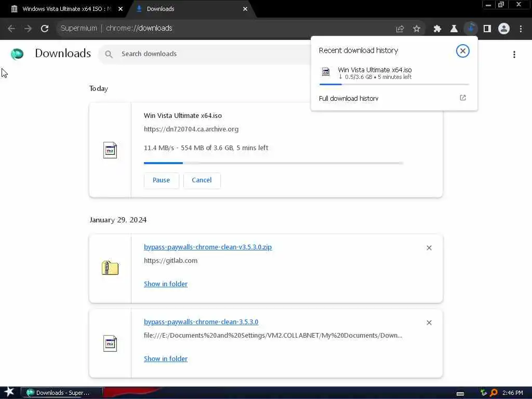Show bypass-paywalls-chrome-clean-3.5.3.0 in folder
This screenshot has height=399, width=532.
[166, 358]
